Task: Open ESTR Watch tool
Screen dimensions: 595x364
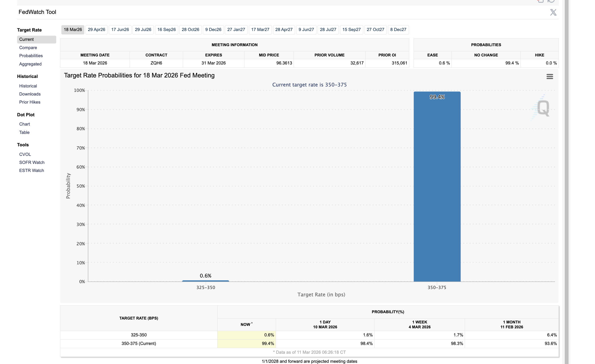Action: coord(32,171)
